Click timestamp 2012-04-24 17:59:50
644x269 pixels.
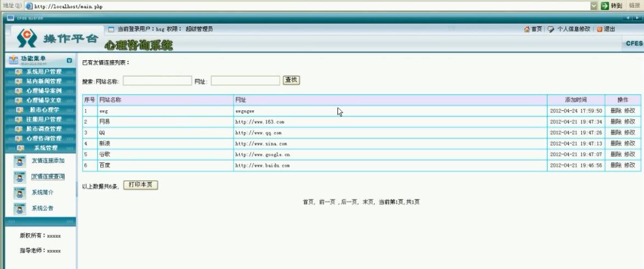pos(576,111)
